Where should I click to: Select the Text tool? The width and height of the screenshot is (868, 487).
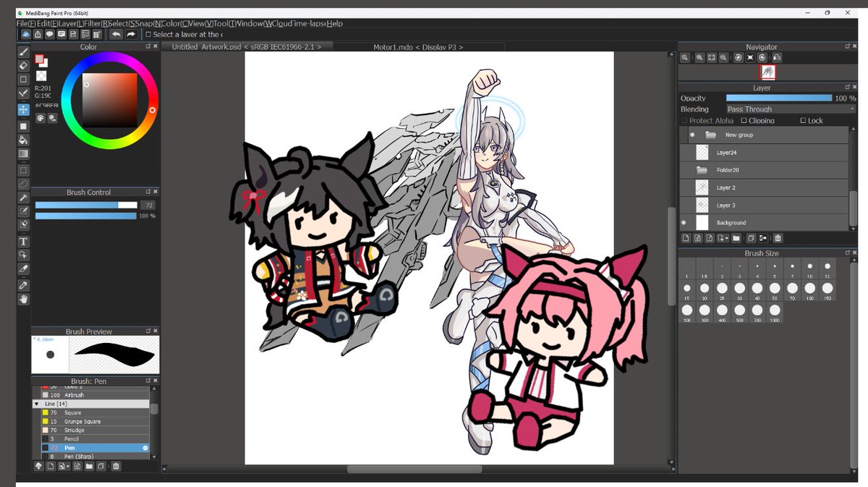pyautogui.click(x=23, y=241)
